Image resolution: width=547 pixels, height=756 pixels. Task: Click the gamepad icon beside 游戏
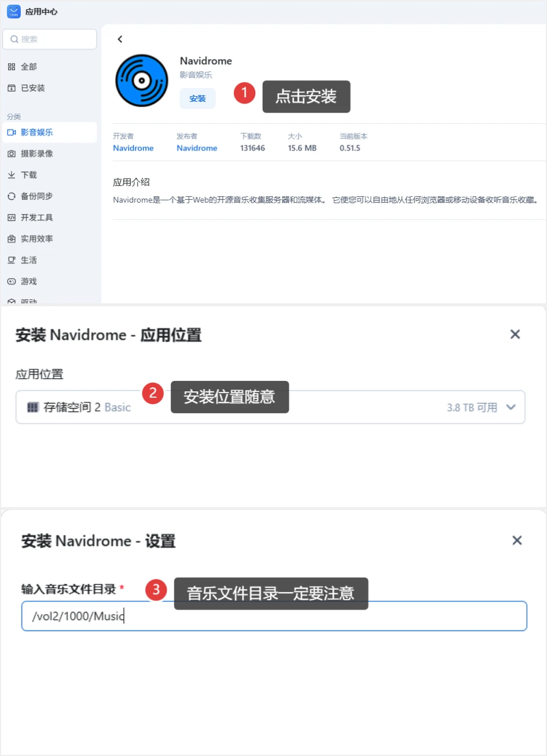point(12,281)
